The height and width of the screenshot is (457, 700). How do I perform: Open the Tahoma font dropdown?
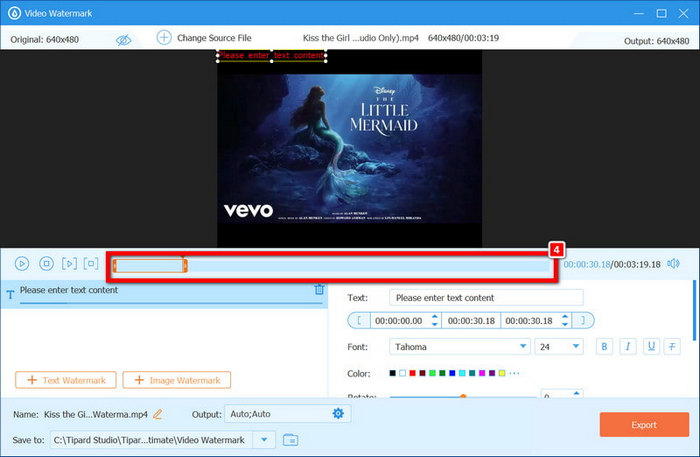[460, 347]
